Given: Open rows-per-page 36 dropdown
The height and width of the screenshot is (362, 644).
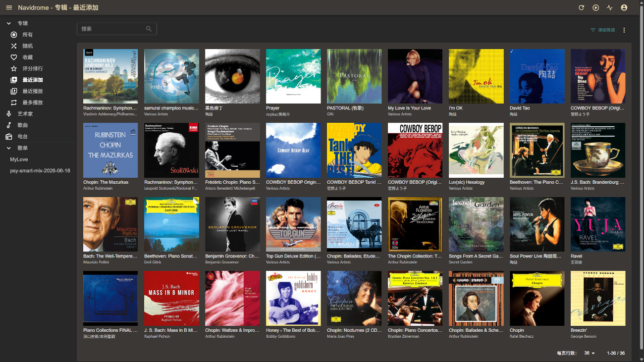Looking at the screenshot, I should coord(590,353).
